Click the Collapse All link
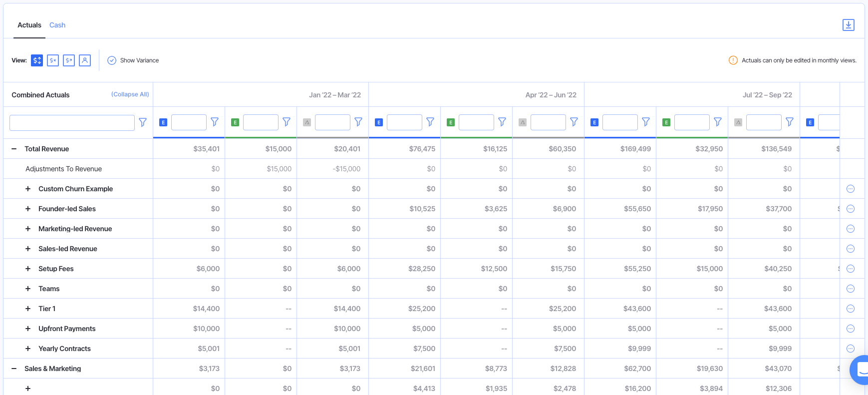Viewport: 868px width, 395px height. click(x=130, y=94)
